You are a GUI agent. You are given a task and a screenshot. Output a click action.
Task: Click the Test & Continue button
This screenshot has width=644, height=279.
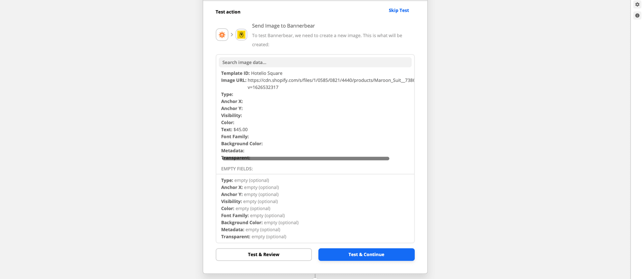(x=366, y=255)
